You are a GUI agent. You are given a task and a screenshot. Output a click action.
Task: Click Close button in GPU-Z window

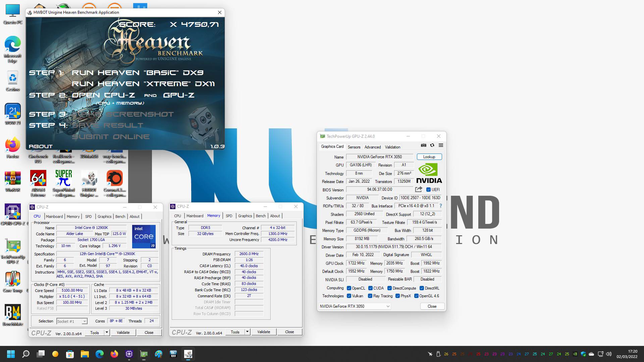pyautogui.click(x=432, y=306)
